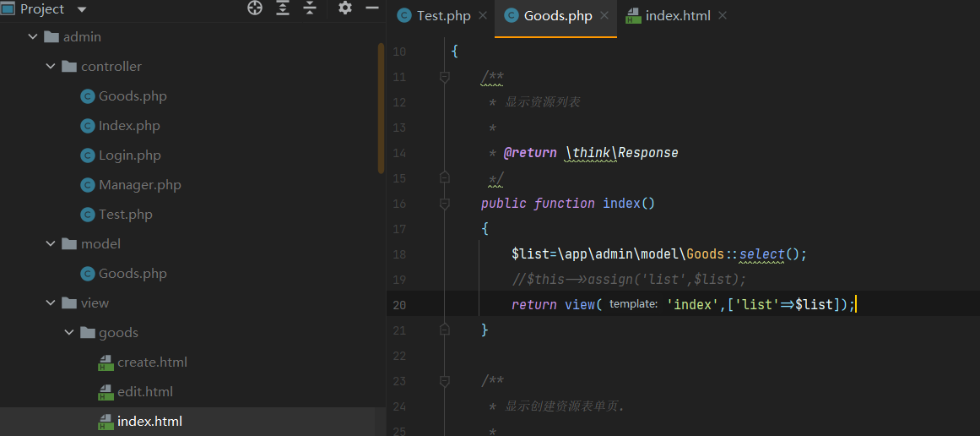The width and height of the screenshot is (980, 436).
Task: Hide the Project tool window
Action: [372, 8]
